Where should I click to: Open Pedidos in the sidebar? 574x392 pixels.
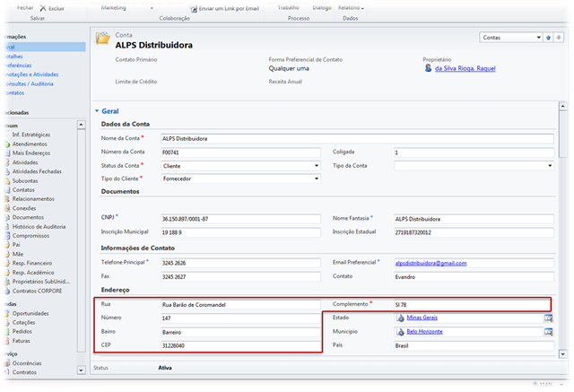pos(22,332)
